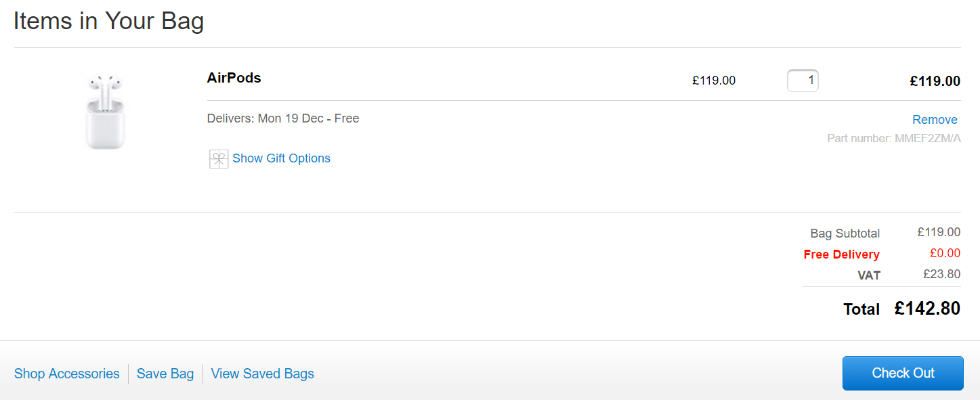Image resolution: width=980 pixels, height=400 pixels.
Task: Click the red Free Delivery label
Action: tap(841, 254)
